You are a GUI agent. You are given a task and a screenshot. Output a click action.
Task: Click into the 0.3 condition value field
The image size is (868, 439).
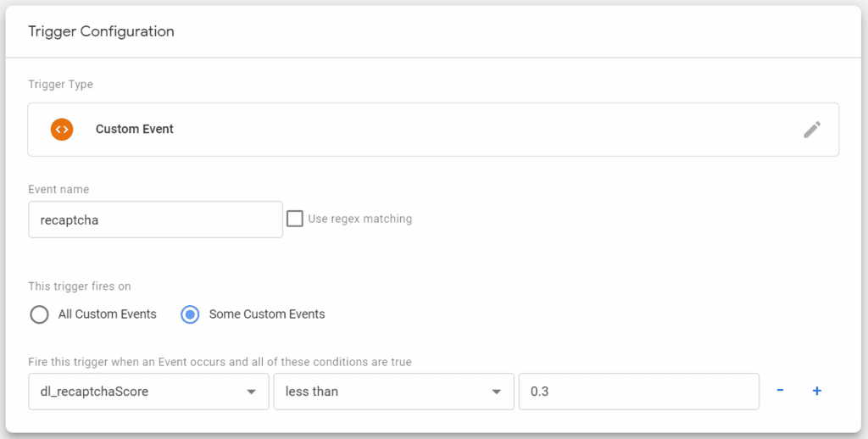point(639,392)
